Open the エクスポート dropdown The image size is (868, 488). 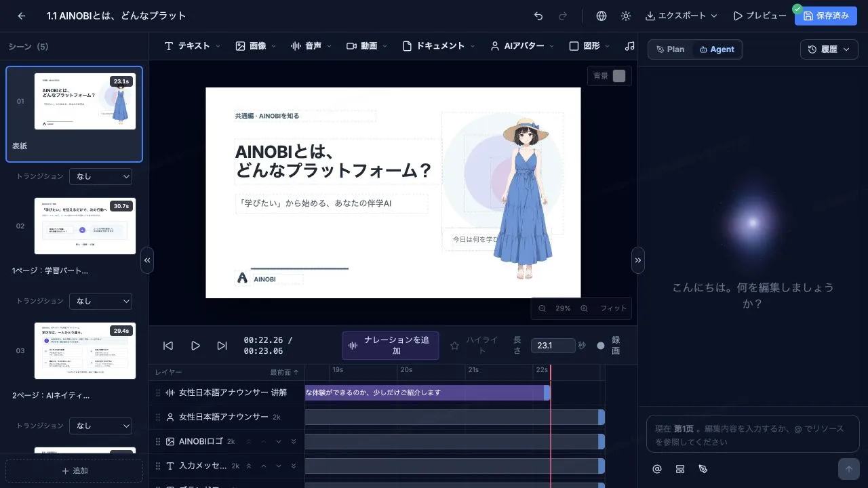click(x=681, y=16)
